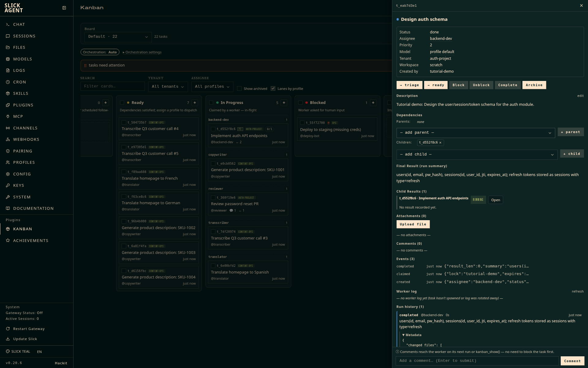Screen dimensions: 588x368
Task: Click the Plugins puzzle icon
Action: [x=8, y=105]
